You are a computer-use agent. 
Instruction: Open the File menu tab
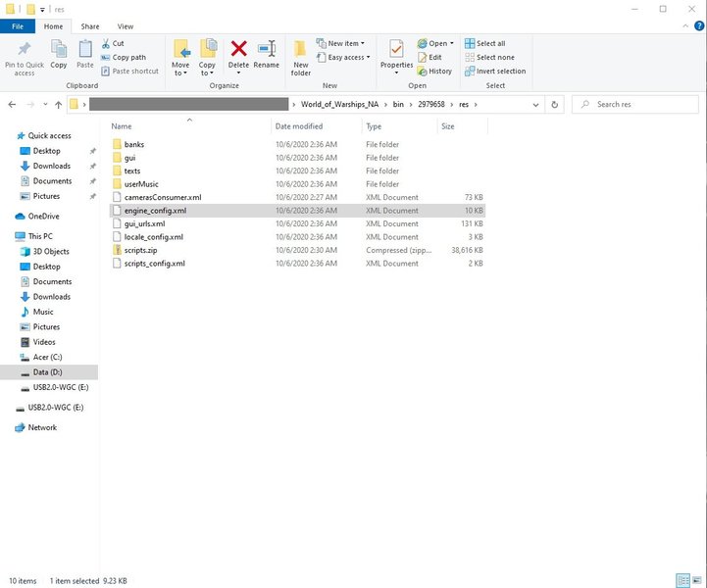(x=18, y=26)
